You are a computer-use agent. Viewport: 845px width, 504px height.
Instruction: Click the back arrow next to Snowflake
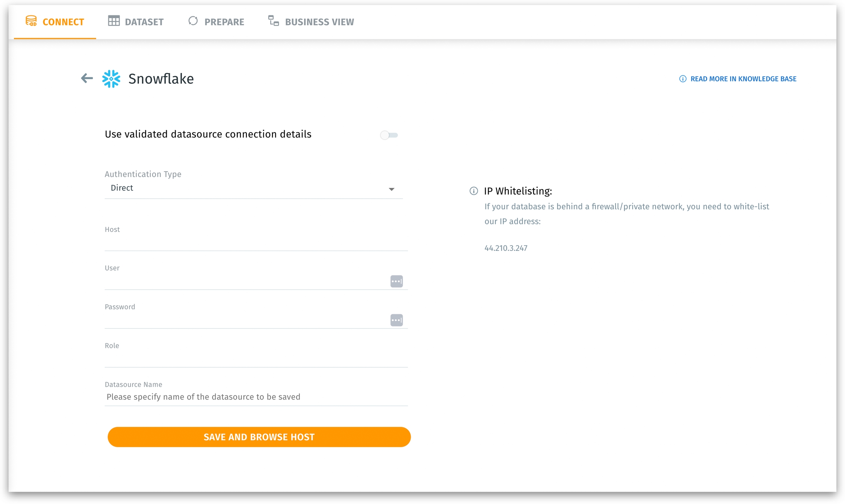[x=87, y=78]
